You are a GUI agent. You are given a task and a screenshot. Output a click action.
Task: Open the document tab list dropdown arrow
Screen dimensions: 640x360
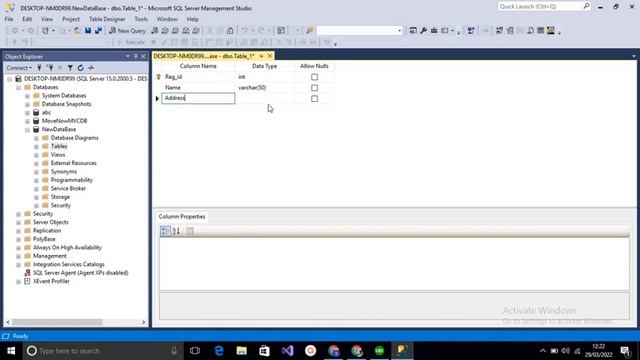[x=633, y=56]
